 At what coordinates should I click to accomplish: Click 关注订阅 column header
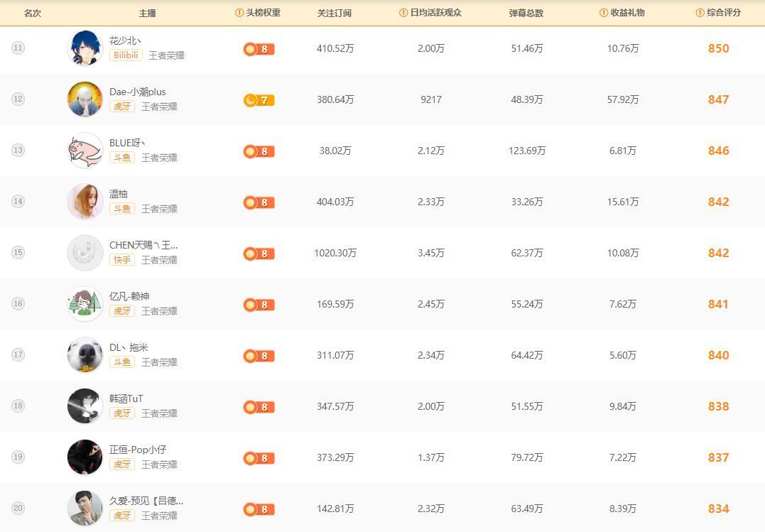click(335, 13)
